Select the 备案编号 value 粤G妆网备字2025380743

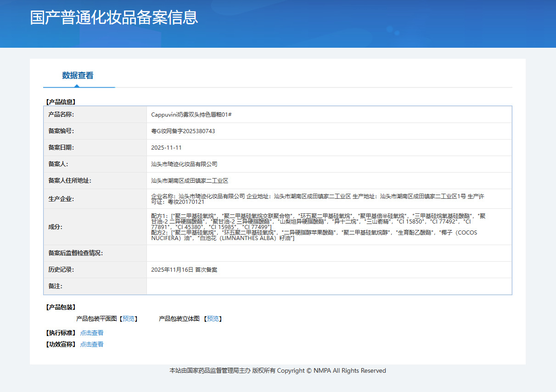(183, 131)
